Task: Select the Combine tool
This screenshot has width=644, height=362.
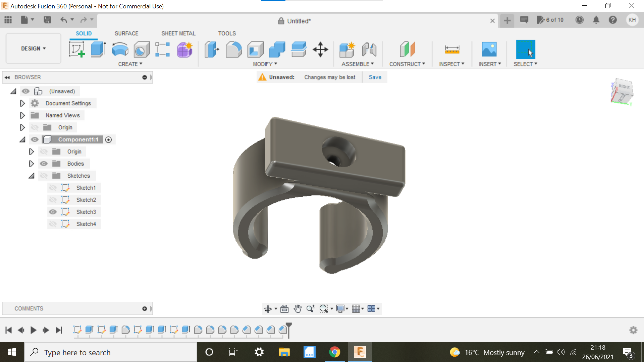Action: (x=277, y=49)
